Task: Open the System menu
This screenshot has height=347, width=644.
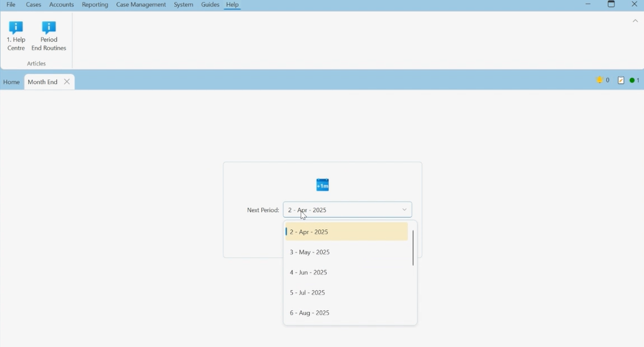Action: coord(183,4)
